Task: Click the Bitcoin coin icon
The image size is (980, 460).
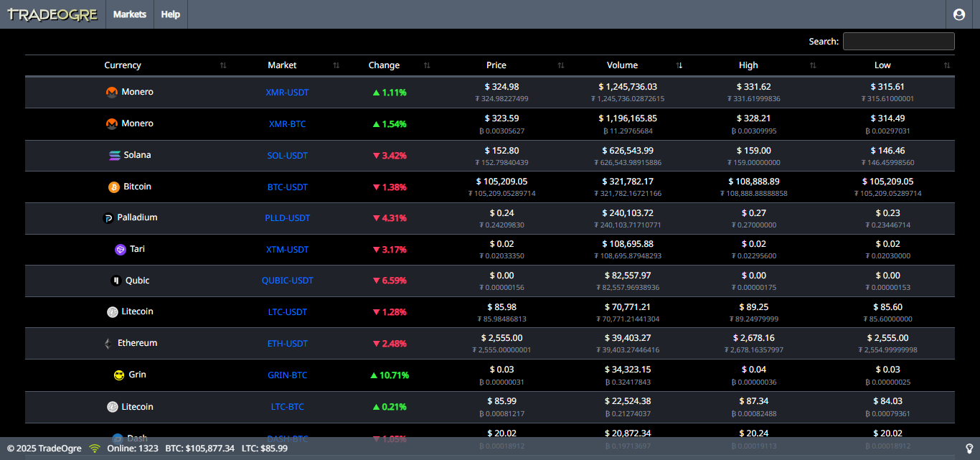Action: pyautogui.click(x=114, y=187)
